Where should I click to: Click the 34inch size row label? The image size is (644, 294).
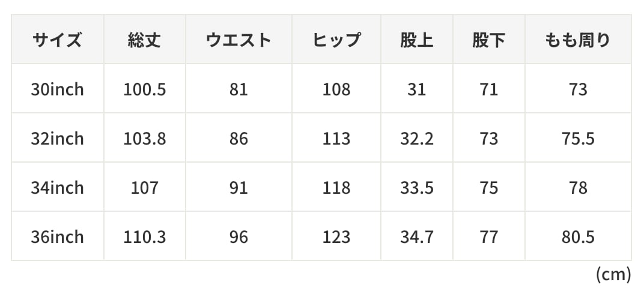pos(58,188)
